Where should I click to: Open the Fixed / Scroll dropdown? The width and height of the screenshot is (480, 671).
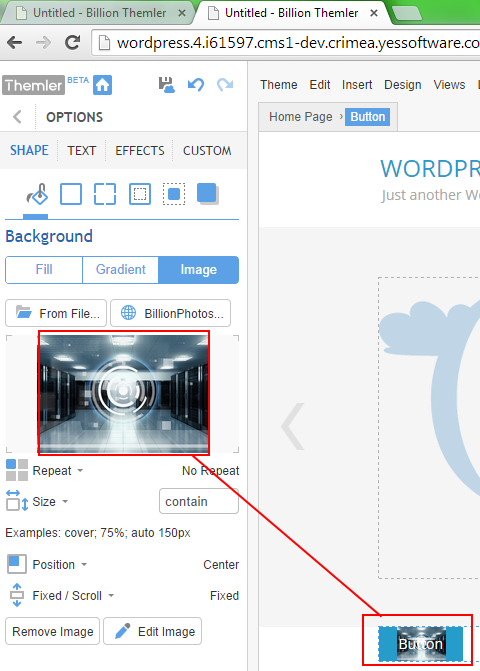click(73, 596)
